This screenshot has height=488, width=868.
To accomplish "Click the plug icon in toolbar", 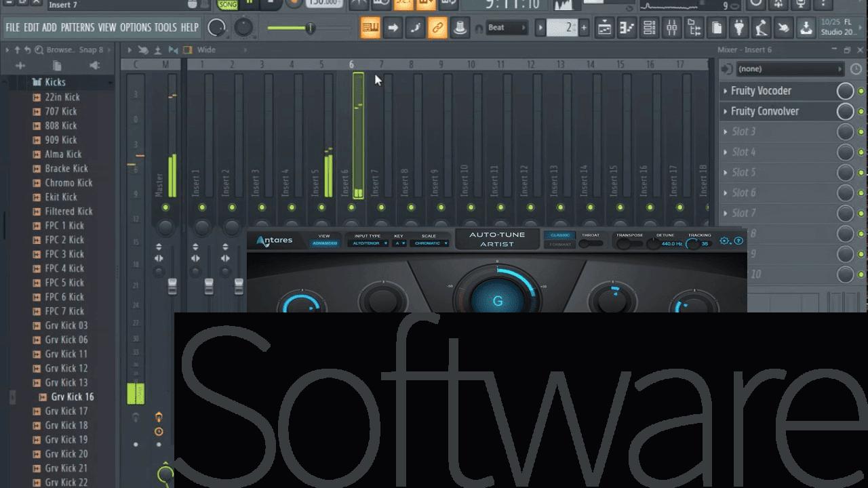I will pos(740,28).
